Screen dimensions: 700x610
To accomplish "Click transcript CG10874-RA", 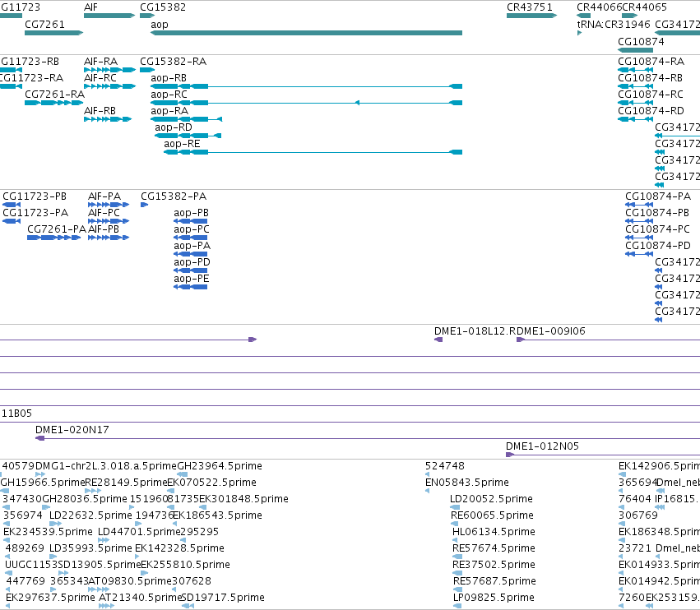I will (x=636, y=70).
